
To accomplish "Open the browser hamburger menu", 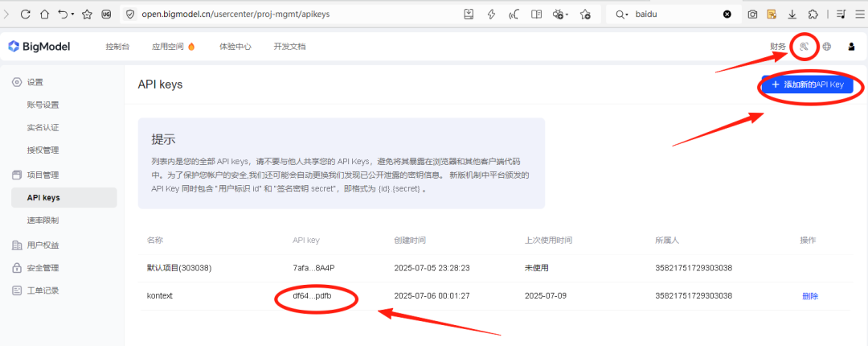I will coord(858,14).
